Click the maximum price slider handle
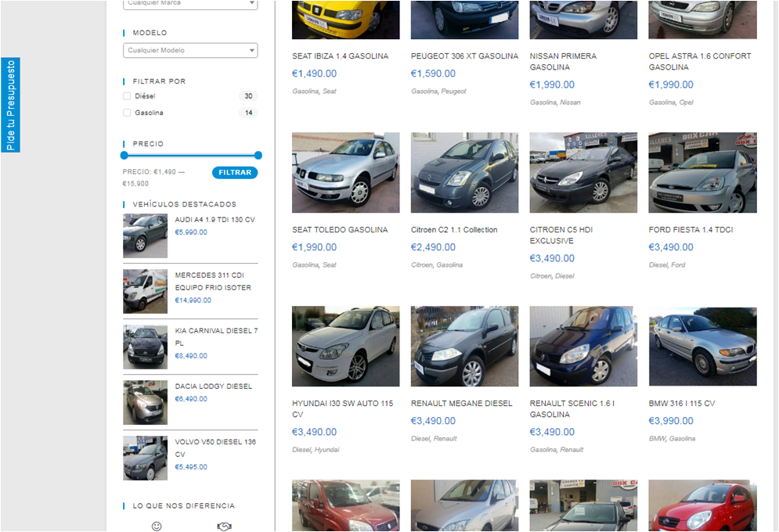The image size is (779, 532). click(x=258, y=156)
